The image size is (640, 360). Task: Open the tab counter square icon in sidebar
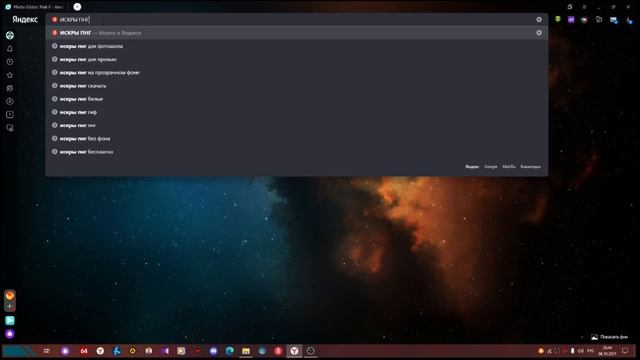point(10,115)
